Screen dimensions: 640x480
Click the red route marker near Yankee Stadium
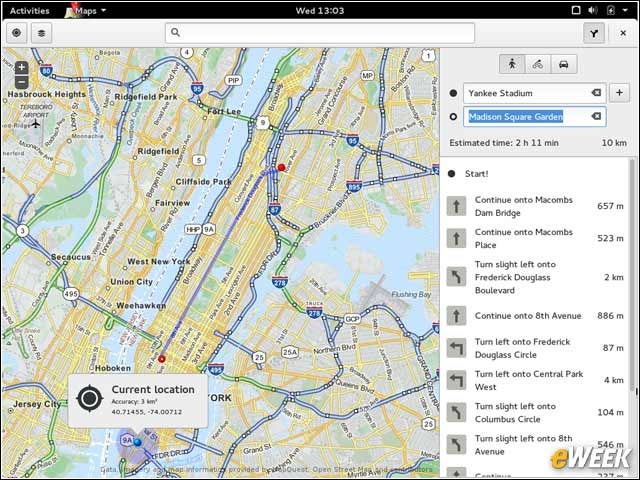(x=281, y=167)
